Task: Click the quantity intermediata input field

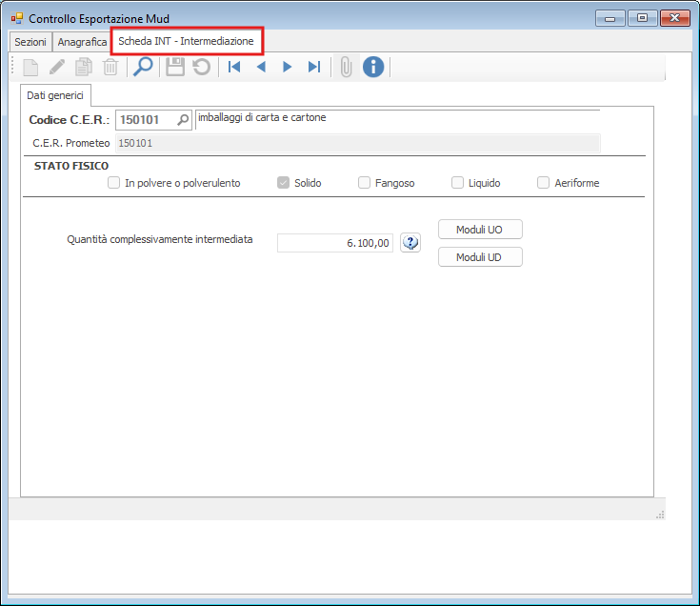Action: pos(334,243)
